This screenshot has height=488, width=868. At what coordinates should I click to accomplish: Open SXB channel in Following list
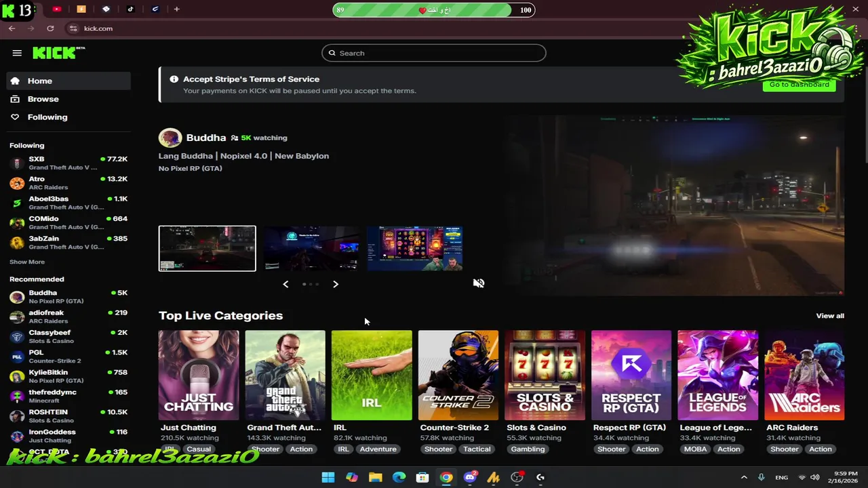click(x=68, y=163)
